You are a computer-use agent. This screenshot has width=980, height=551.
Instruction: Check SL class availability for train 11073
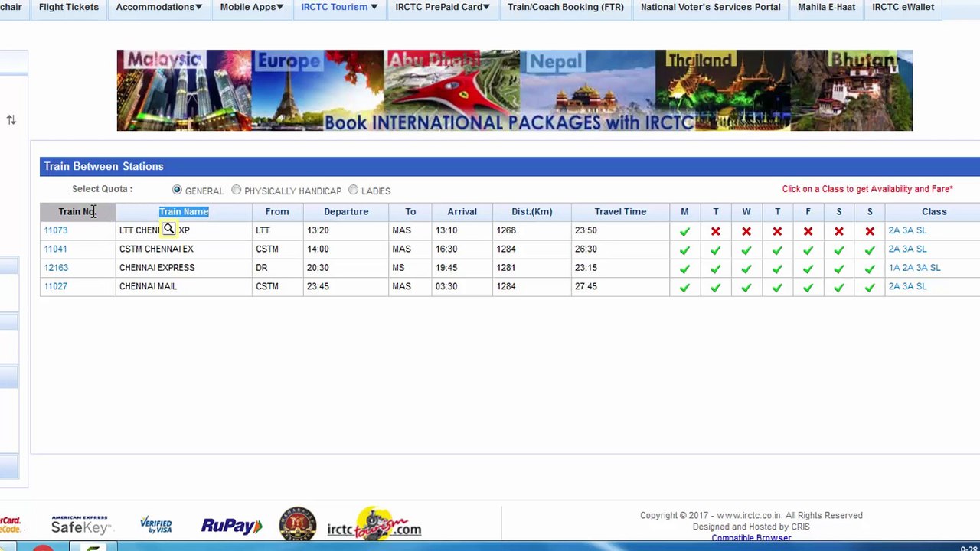921,230
